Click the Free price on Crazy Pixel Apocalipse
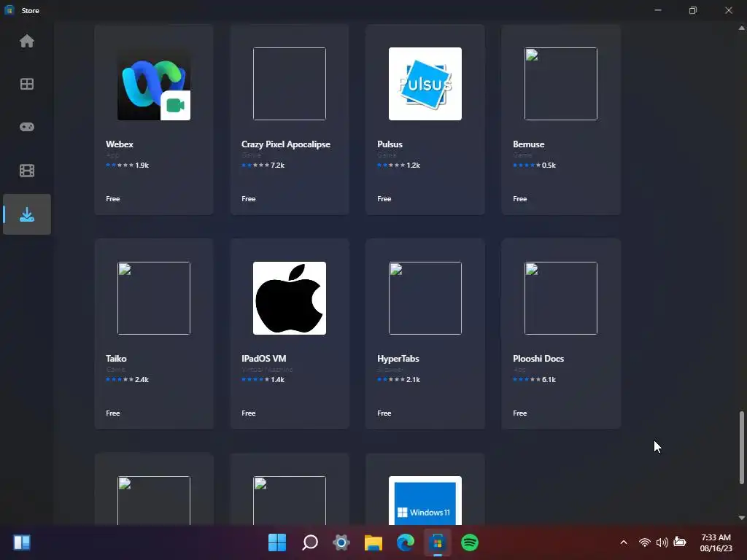The height and width of the screenshot is (560, 747). click(x=248, y=199)
